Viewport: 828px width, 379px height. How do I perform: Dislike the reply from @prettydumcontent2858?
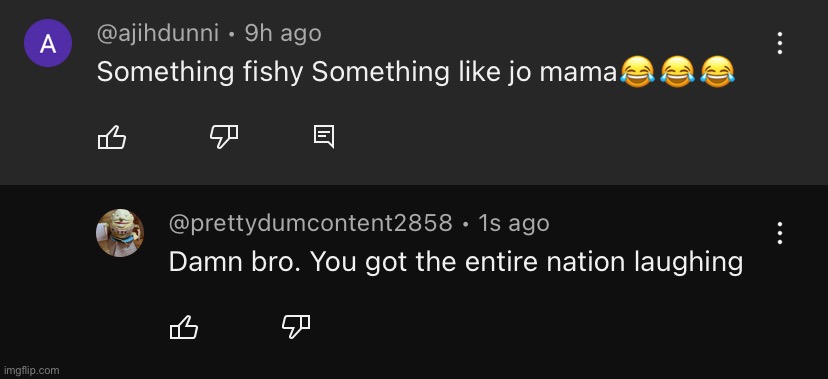click(x=296, y=326)
